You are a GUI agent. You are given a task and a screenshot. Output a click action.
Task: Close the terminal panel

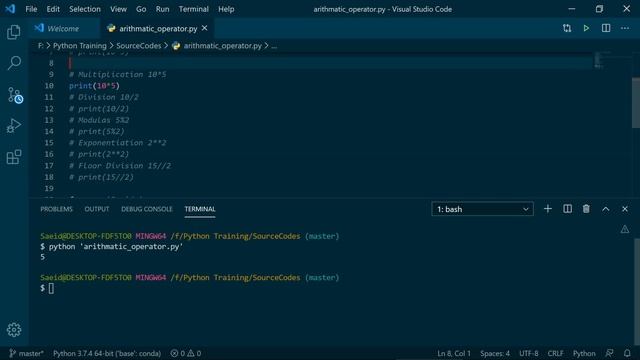pos(625,209)
